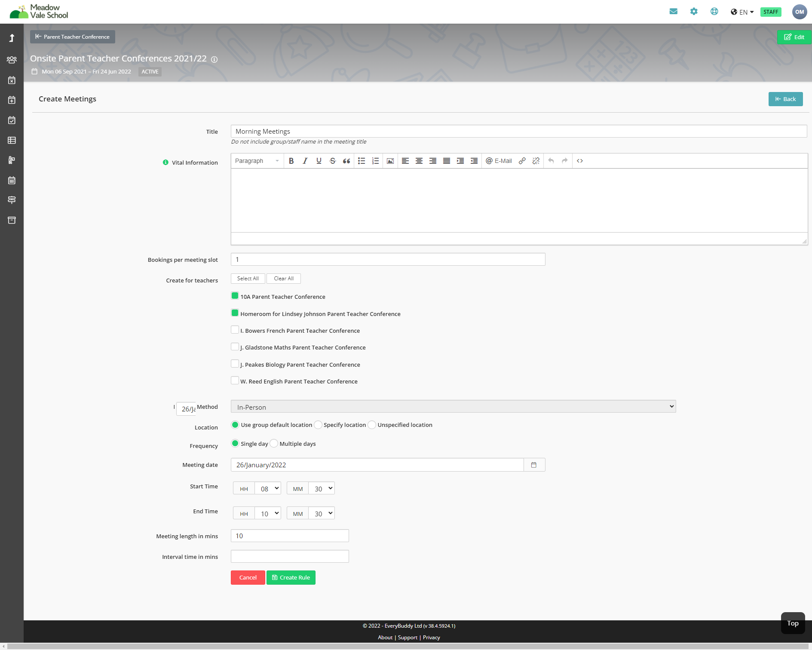Select Use group default location
The width and height of the screenshot is (812, 650).
pyautogui.click(x=235, y=425)
